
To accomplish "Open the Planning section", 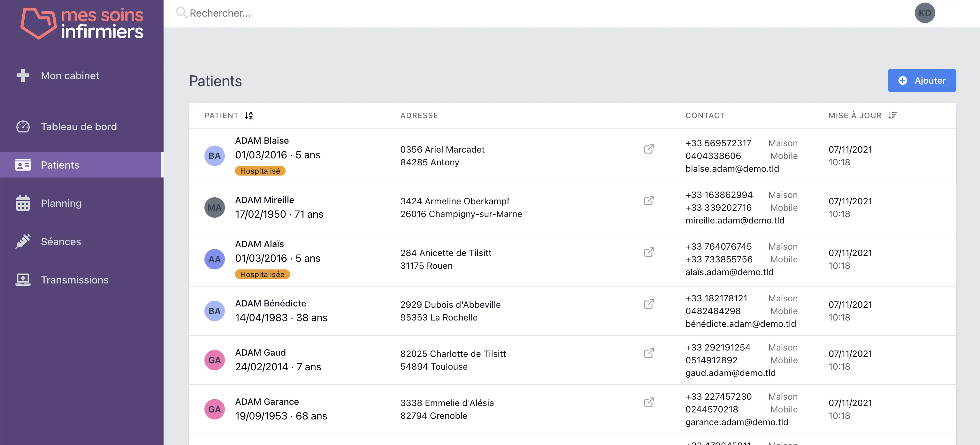I will coord(82,203).
